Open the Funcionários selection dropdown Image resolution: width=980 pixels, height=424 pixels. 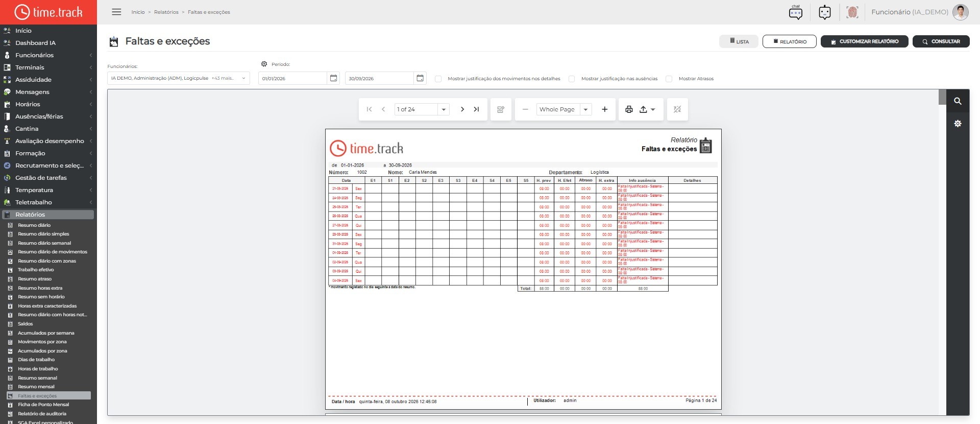(179, 78)
